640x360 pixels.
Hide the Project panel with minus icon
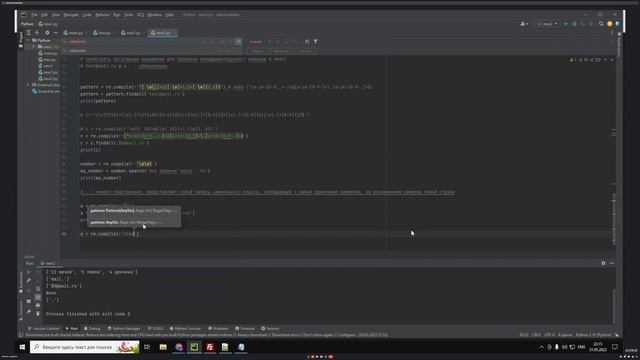pos(56,33)
